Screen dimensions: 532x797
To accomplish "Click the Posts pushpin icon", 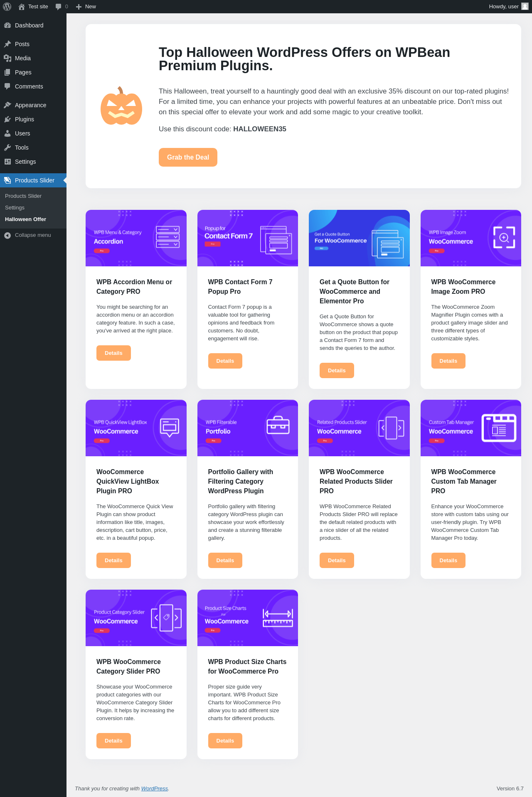I will tap(7, 44).
